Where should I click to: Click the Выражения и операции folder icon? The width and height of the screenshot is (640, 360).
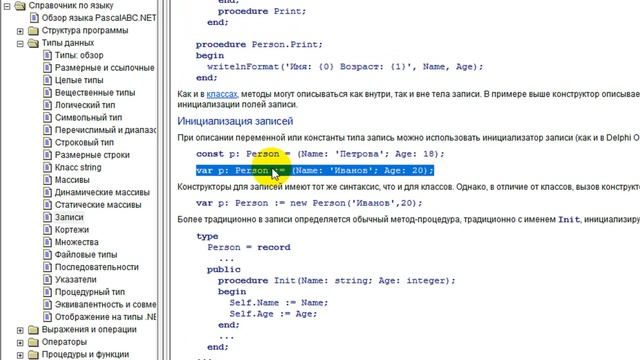tap(33, 330)
